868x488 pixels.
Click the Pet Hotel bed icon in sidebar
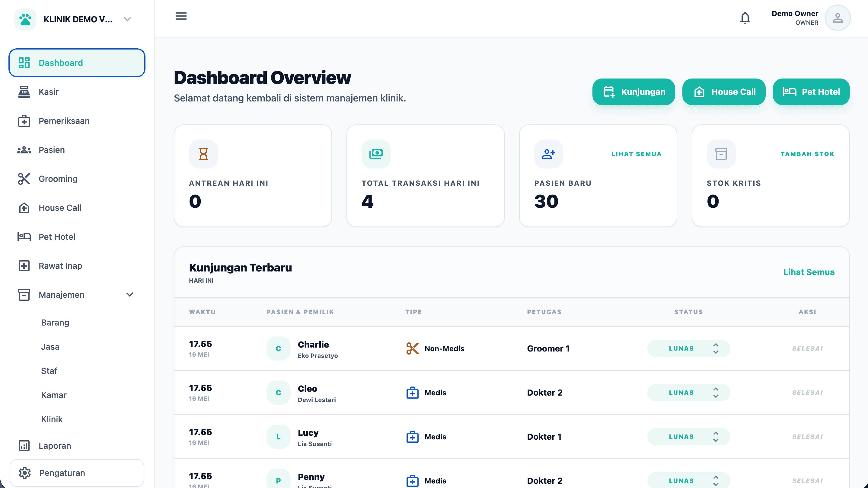click(24, 237)
